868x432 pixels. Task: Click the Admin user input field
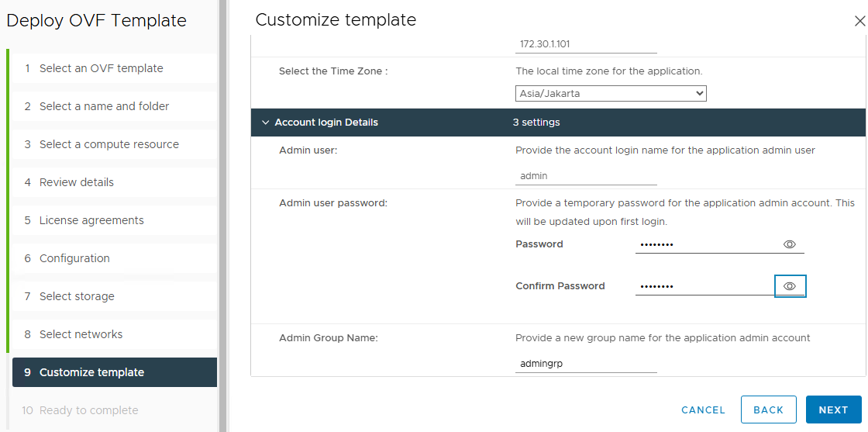point(586,176)
